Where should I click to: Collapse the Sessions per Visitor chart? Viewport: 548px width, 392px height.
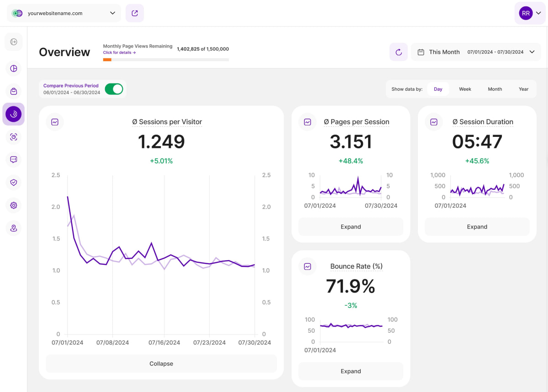click(x=161, y=364)
